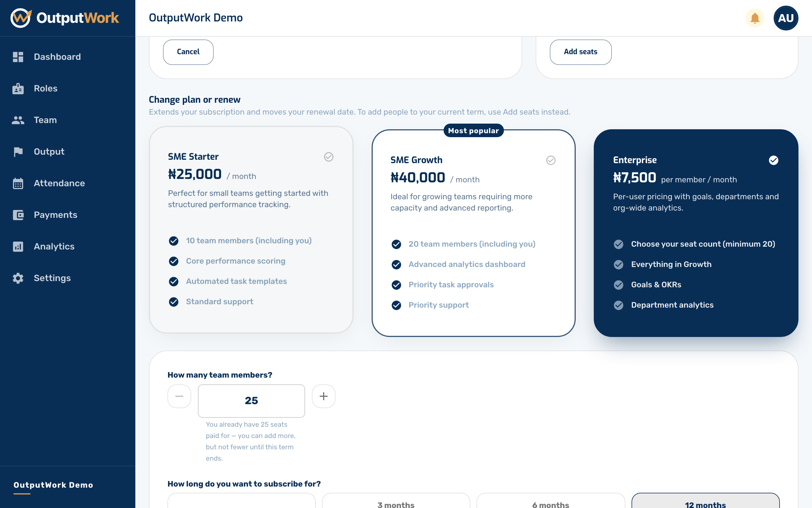Select the Enterprise plan radio

773,160
